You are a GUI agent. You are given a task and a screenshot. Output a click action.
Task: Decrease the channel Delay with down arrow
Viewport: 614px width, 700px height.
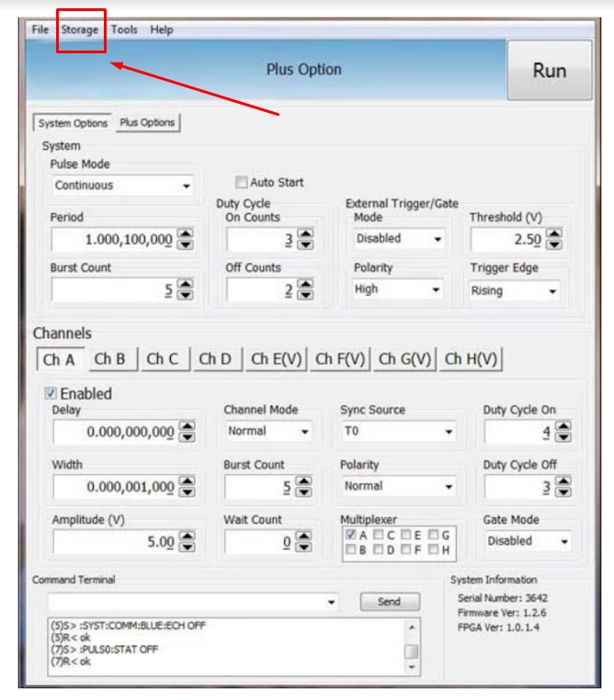[x=188, y=437]
